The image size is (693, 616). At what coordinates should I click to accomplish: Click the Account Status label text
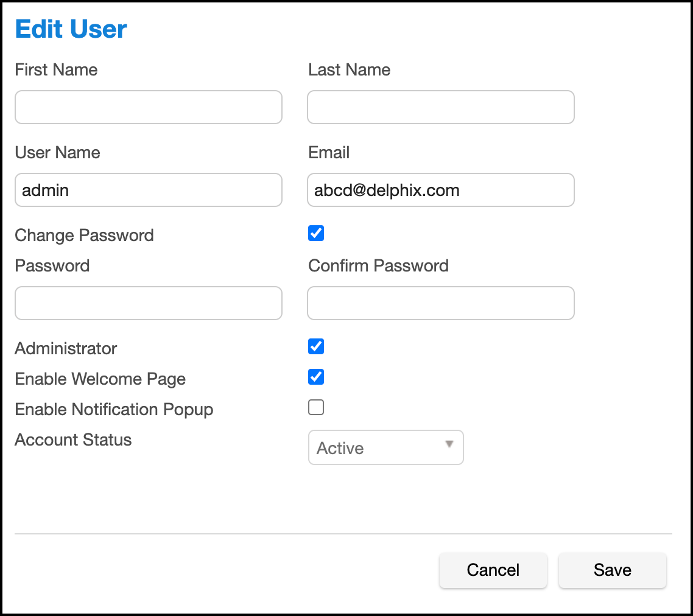pos(73,440)
